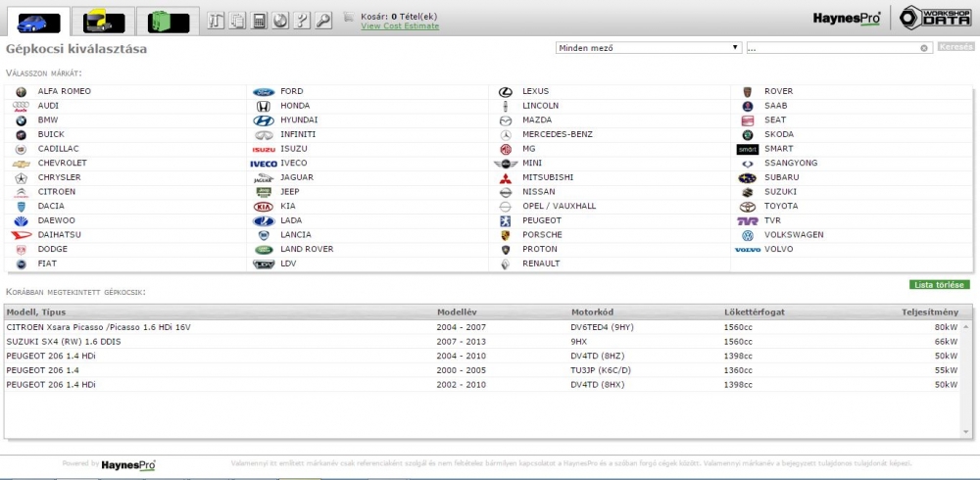The width and height of the screenshot is (980, 480).
Task: Open the calculator tool icon
Action: click(x=259, y=21)
